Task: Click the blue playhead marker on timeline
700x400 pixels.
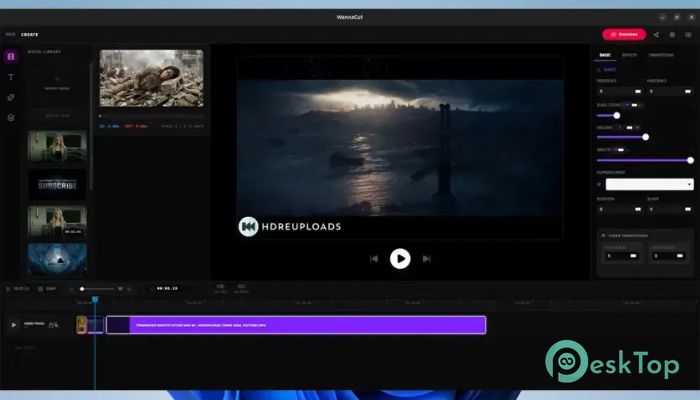Action: pyautogui.click(x=95, y=300)
